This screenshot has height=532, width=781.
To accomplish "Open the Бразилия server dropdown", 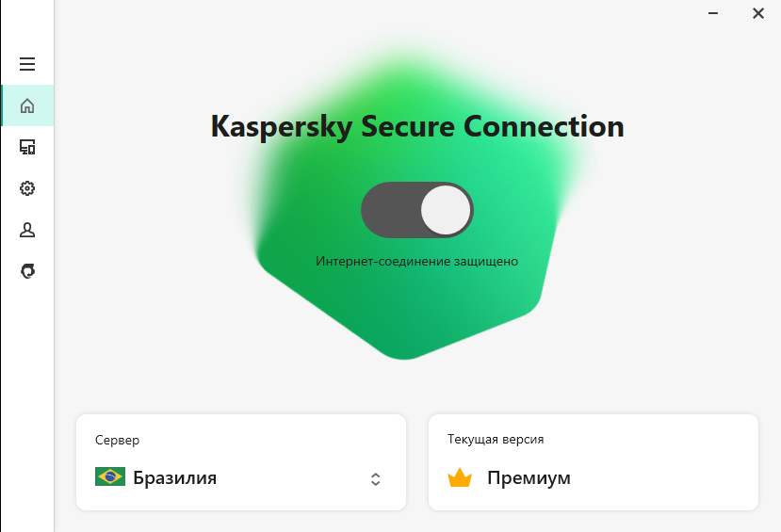I will [x=241, y=477].
